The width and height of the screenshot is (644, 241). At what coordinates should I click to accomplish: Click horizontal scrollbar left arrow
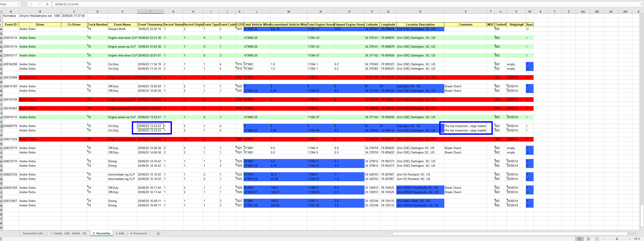click(x=391, y=234)
